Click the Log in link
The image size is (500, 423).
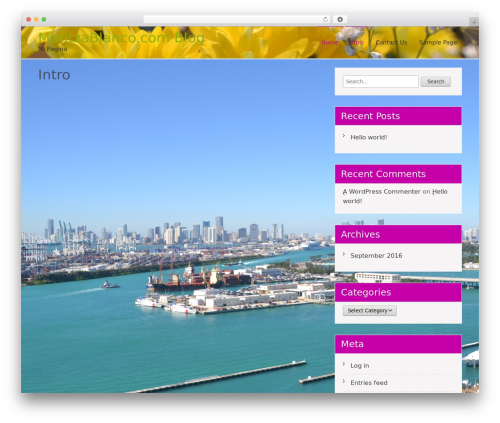pyautogui.click(x=360, y=366)
